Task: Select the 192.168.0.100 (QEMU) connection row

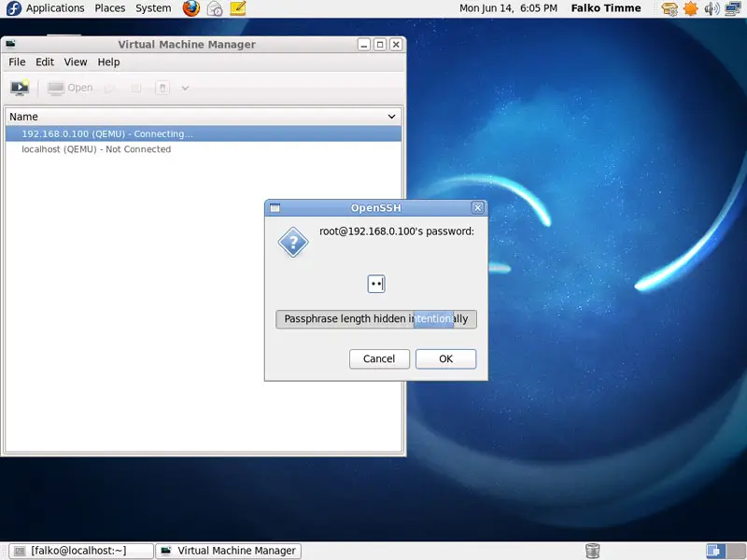Action: point(204,133)
